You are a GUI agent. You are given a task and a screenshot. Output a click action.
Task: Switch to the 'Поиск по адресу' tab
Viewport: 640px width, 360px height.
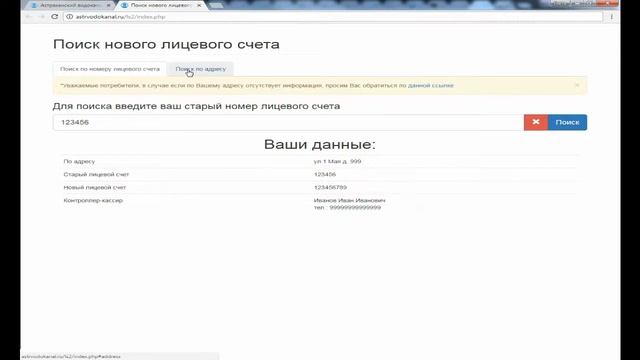[200, 69]
